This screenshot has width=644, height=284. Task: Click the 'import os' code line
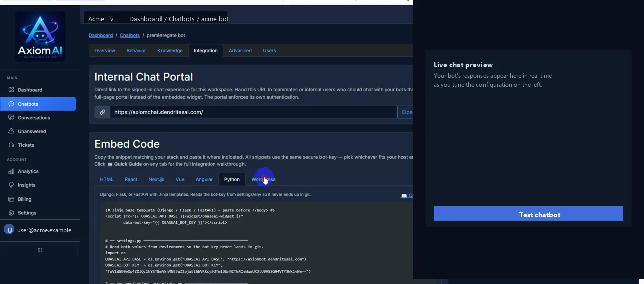[x=115, y=253]
